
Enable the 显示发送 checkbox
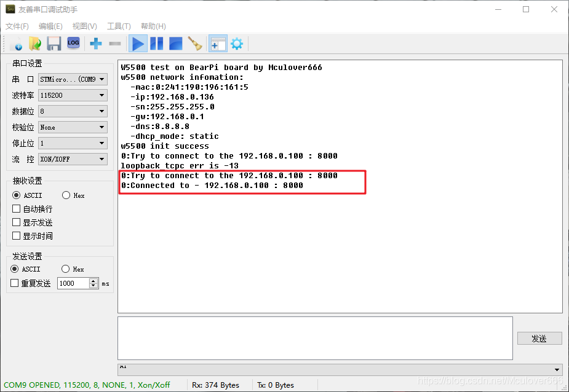(x=33, y=222)
